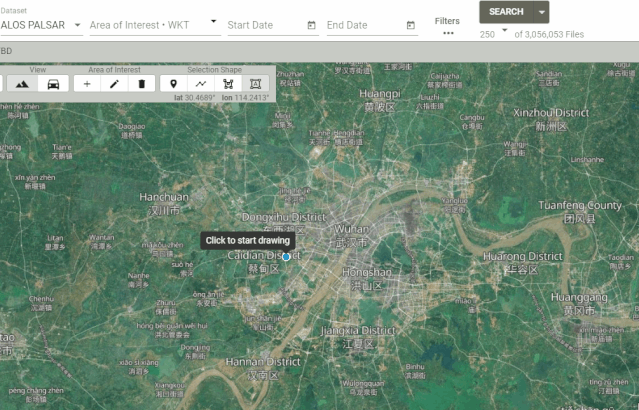The height and width of the screenshot is (410, 639).
Task: Select polygon selection shape tool
Action: click(228, 84)
